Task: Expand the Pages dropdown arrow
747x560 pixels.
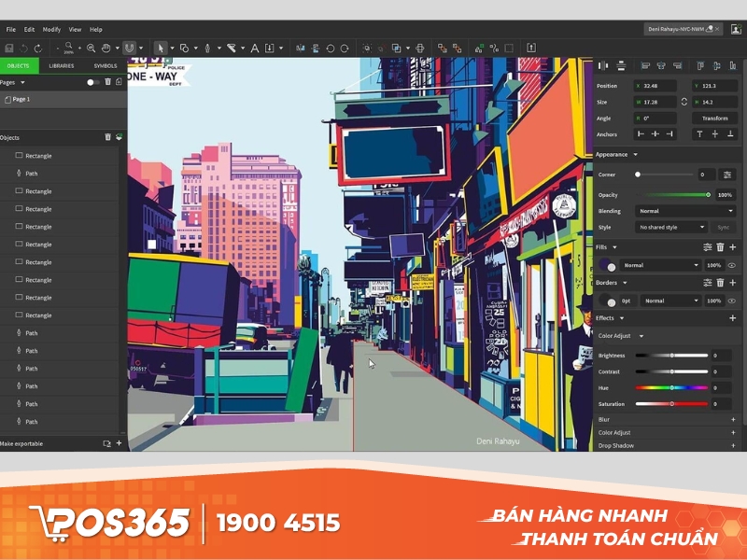Action: pyautogui.click(x=22, y=82)
